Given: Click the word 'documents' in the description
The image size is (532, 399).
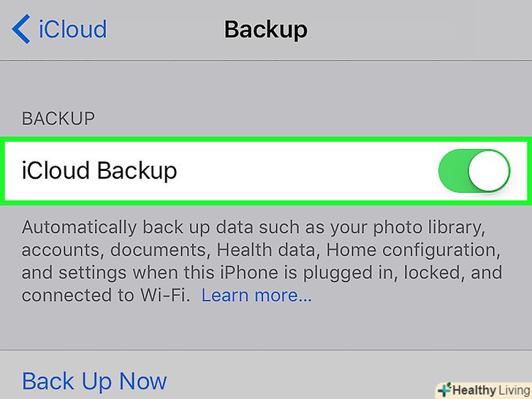Looking at the screenshot, I should click(158, 251).
